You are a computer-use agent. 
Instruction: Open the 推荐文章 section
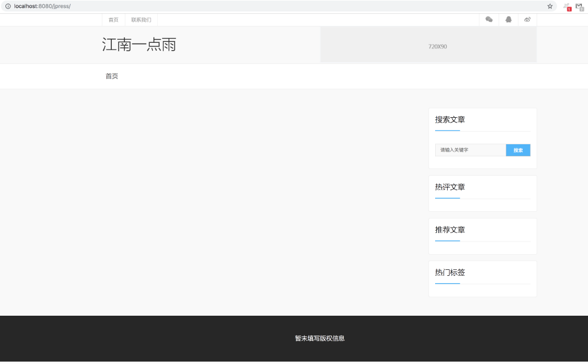tap(451, 230)
